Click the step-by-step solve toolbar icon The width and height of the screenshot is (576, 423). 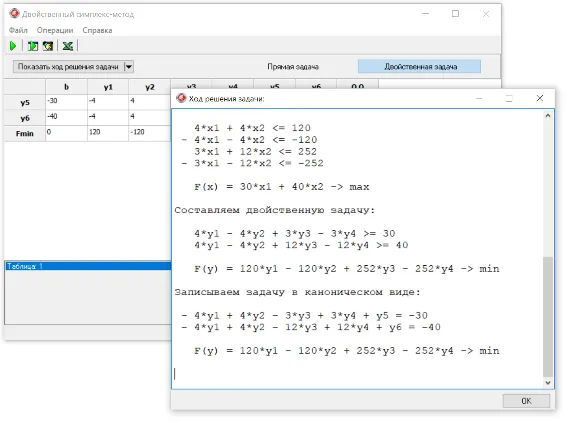coord(33,46)
